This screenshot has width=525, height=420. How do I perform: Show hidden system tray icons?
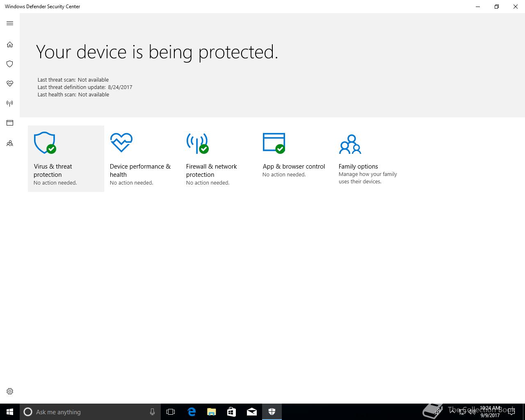click(x=452, y=411)
